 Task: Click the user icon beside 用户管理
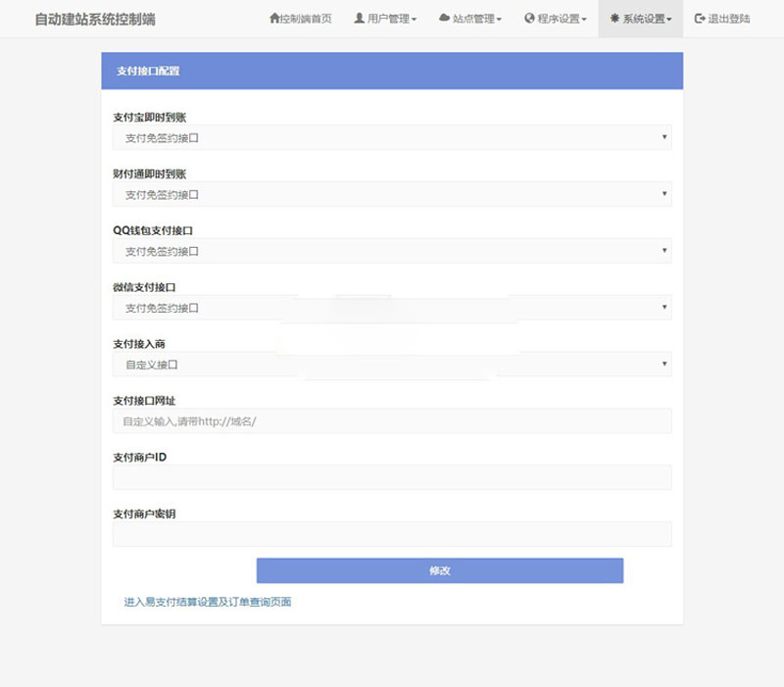pos(359,19)
